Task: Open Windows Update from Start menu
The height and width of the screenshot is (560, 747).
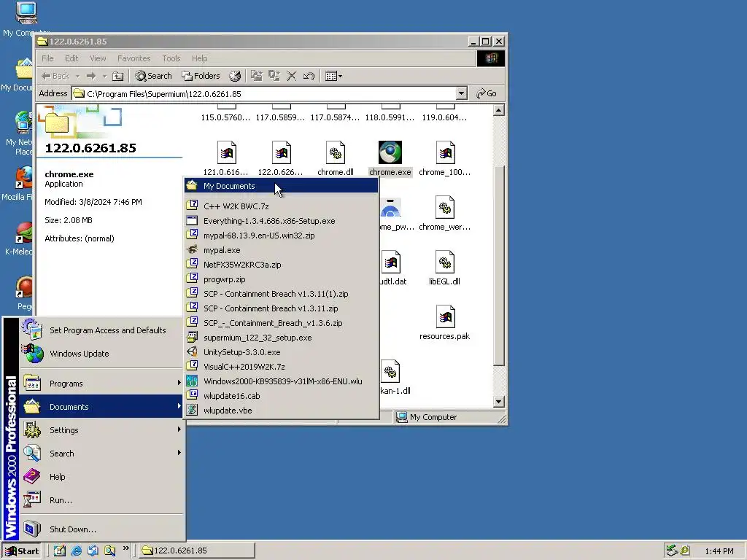Action: (x=101, y=354)
